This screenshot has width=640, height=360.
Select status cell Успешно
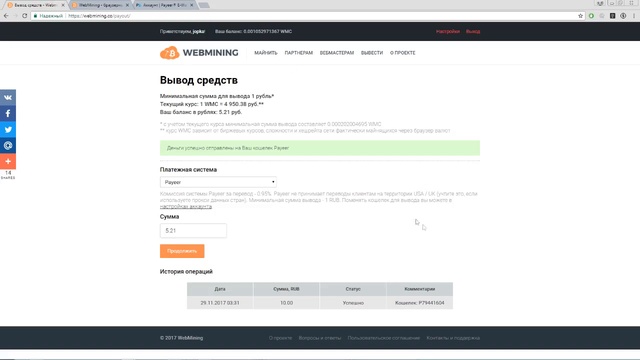(x=353, y=303)
